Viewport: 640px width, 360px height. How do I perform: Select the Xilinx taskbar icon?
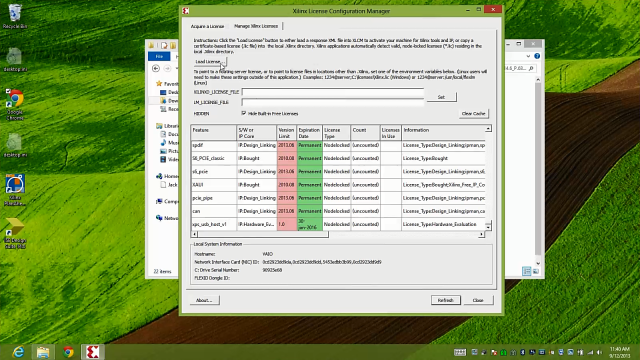pyautogui.click(x=93, y=352)
